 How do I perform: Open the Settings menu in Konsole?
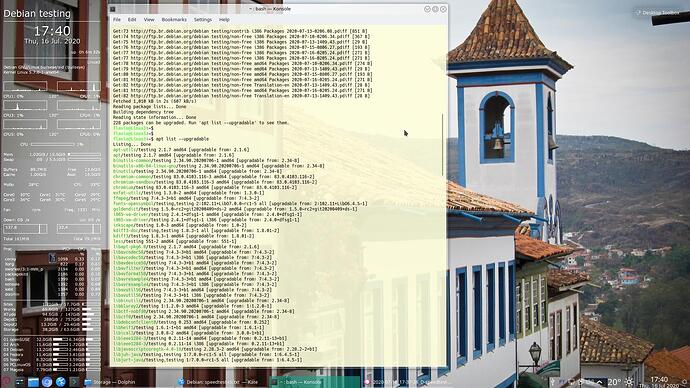click(203, 20)
